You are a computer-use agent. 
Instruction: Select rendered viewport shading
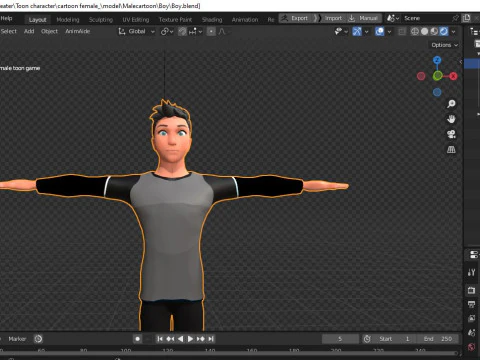pyautogui.click(x=444, y=31)
